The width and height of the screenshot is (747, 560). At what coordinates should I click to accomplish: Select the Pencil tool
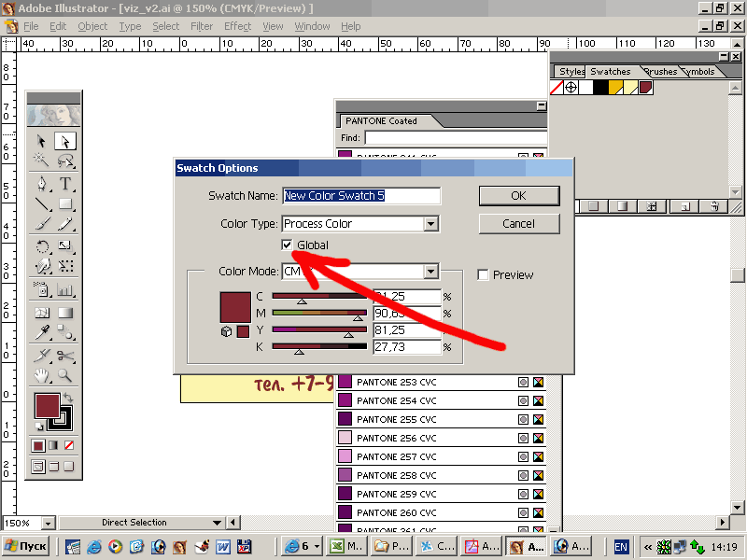pos(65,224)
